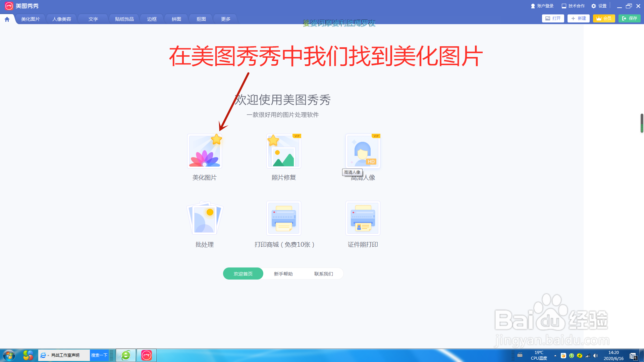Click the green 保存 save button

[629, 18]
